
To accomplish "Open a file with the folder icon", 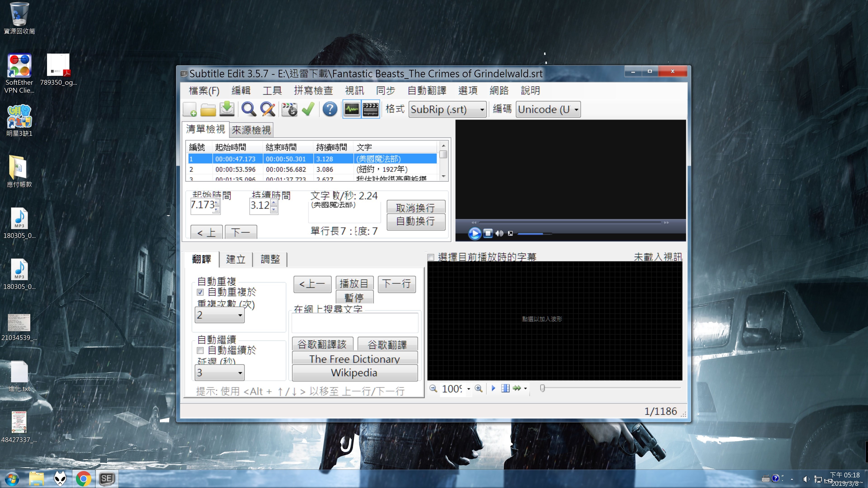I will 208,109.
